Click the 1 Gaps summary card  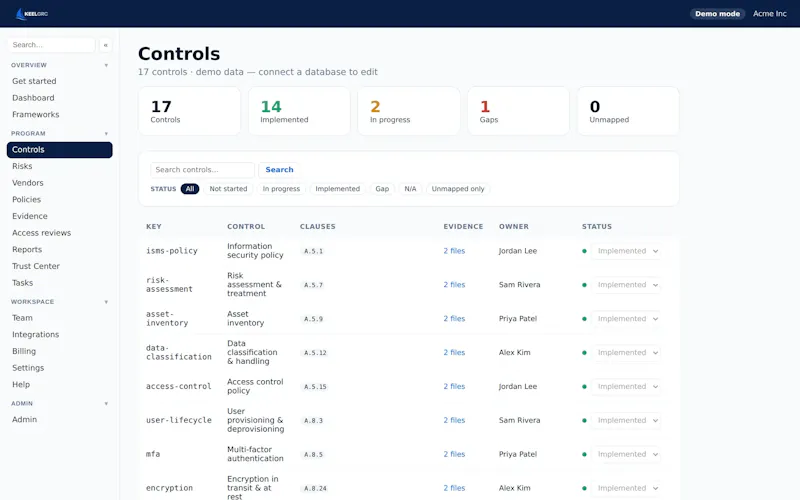coord(518,111)
